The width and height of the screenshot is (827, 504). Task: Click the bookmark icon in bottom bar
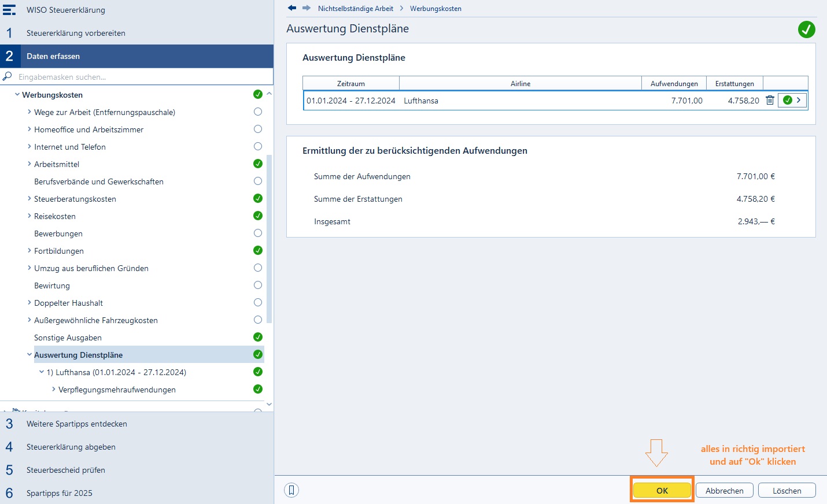pos(291,490)
